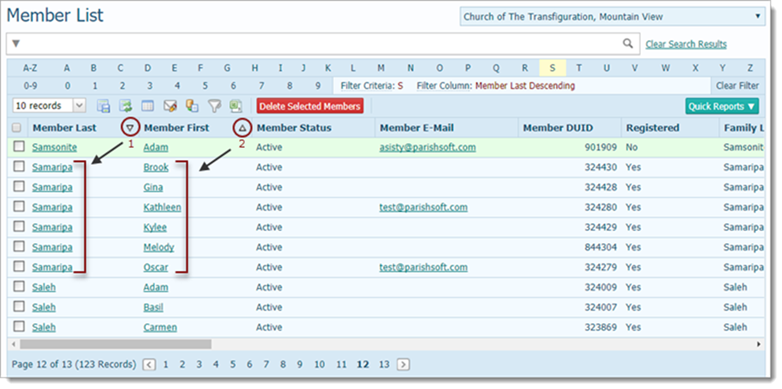Click the Page 12 of 13 records text
This screenshot has height=389, width=782.
click(x=73, y=365)
